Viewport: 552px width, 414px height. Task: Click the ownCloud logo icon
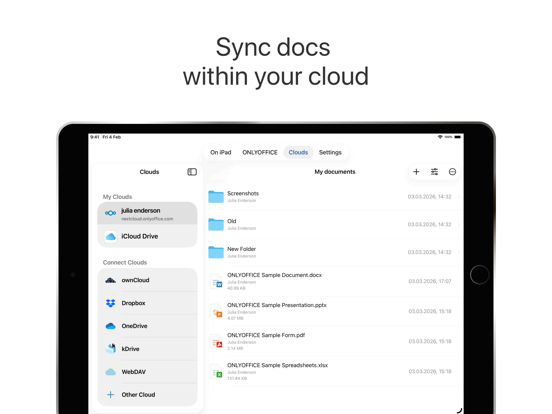coord(111,280)
